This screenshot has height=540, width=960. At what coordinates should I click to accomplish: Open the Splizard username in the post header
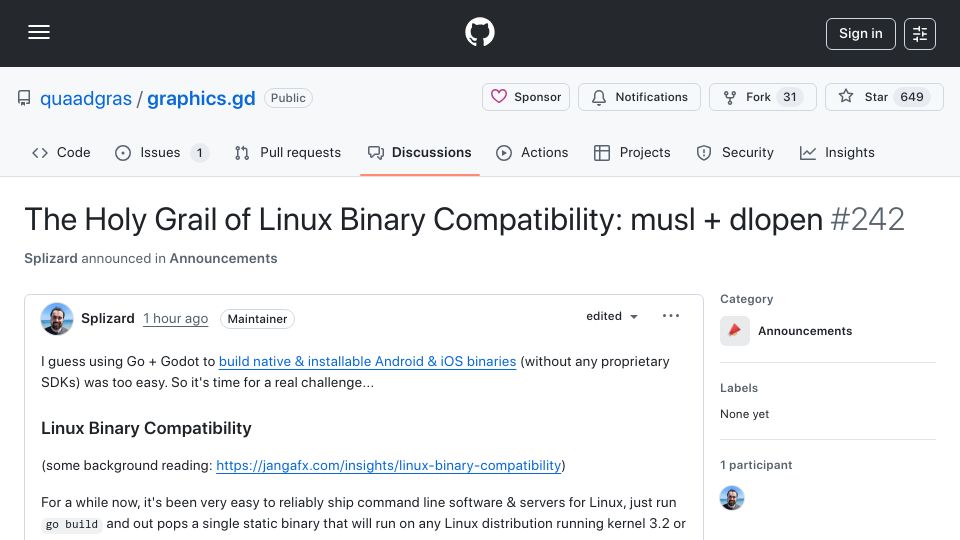click(108, 318)
